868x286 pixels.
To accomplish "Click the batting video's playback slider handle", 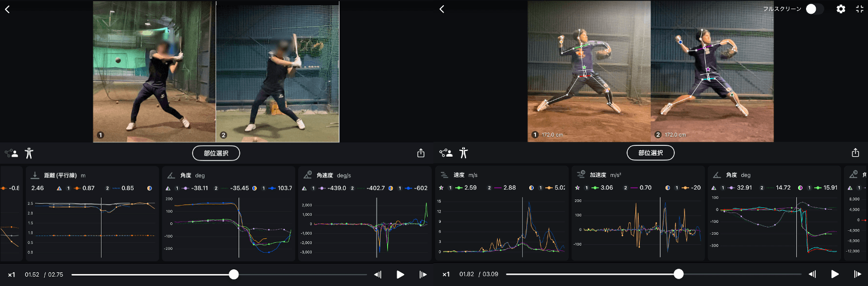I will coord(234,275).
